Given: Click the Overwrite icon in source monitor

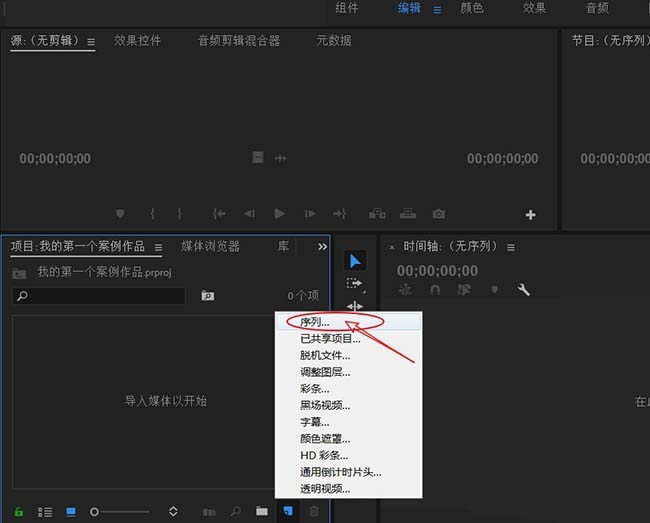Looking at the screenshot, I should [408, 214].
